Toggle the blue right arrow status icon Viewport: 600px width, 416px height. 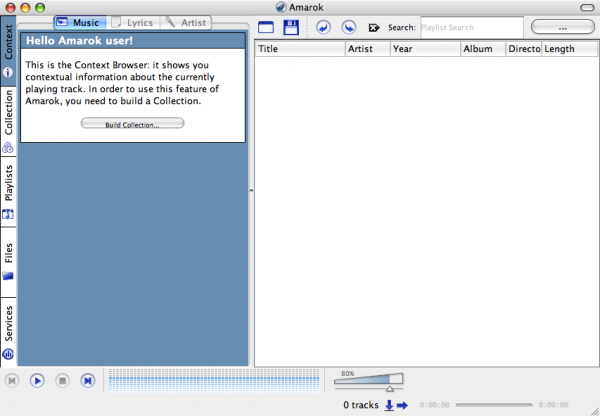402,405
